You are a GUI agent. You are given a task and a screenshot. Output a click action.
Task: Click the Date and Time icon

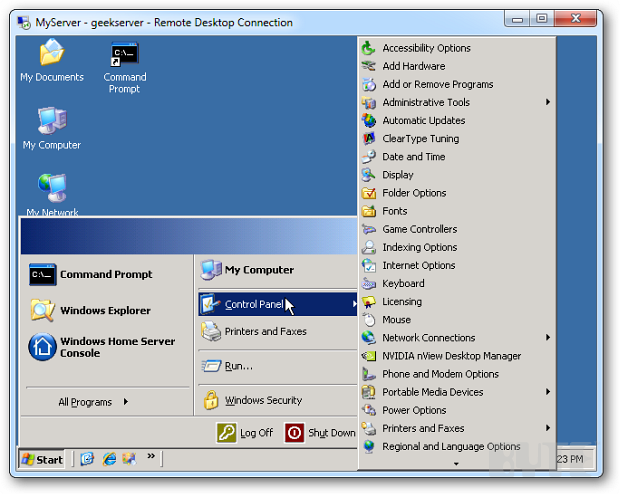click(369, 157)
